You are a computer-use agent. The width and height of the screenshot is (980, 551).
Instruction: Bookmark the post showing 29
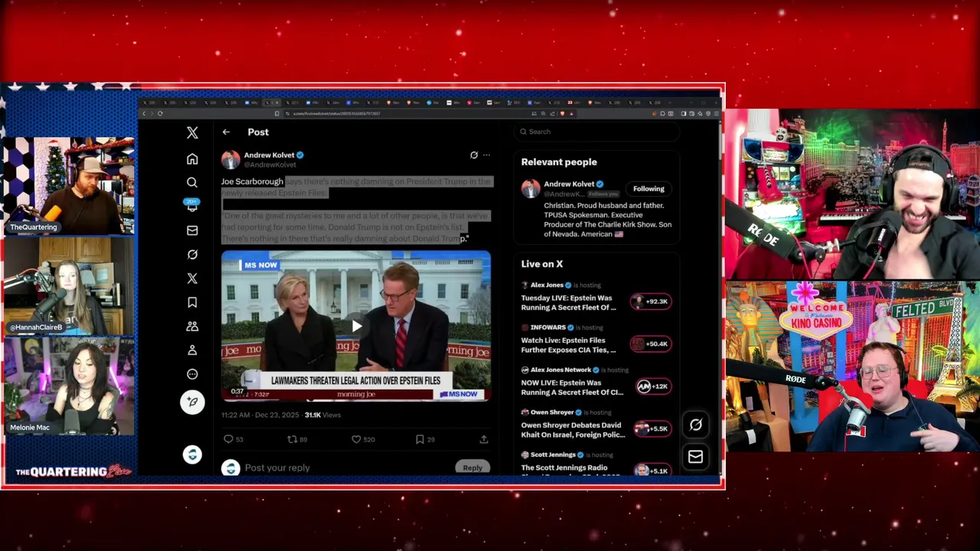coord(425,439)
